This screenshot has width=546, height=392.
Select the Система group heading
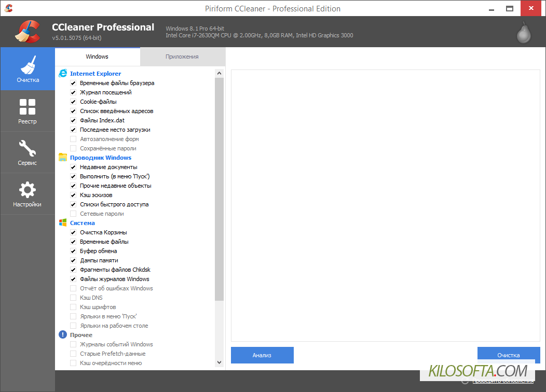click(x=82, y=223)
